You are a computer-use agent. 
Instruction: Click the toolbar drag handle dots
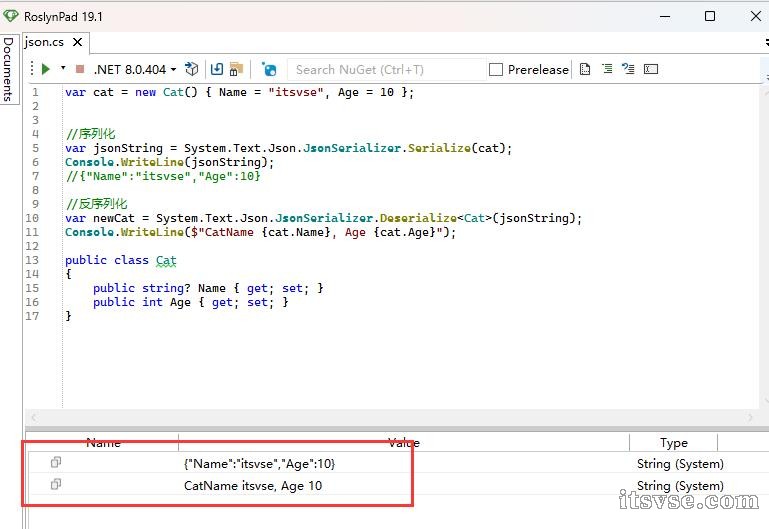click(x=32, y=69)
